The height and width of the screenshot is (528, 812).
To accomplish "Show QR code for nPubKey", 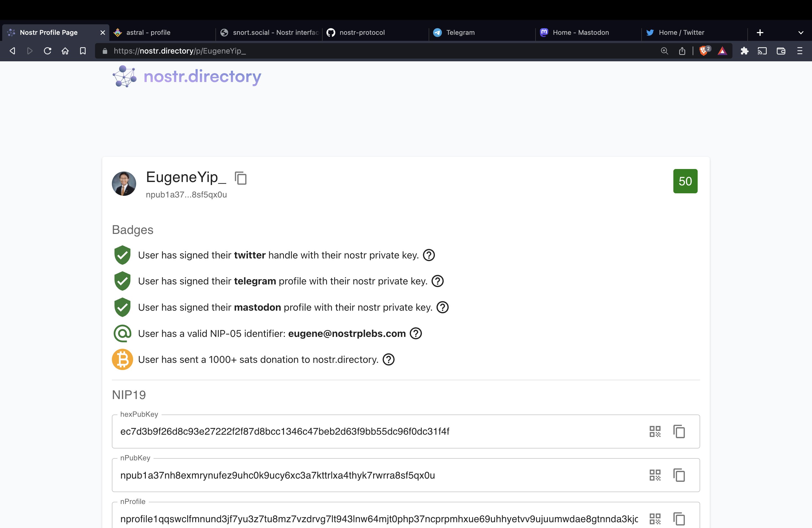I will point(655,475).
